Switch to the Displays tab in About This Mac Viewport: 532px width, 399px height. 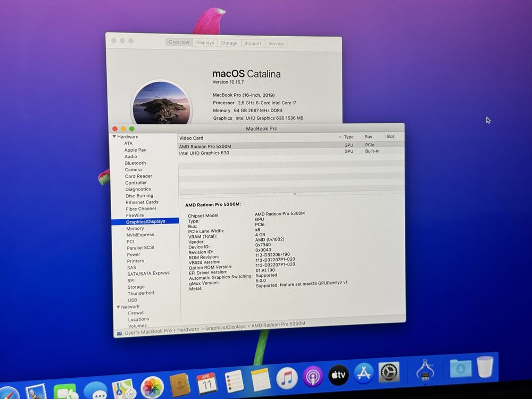pyautogui.click(x=205, y=43)
